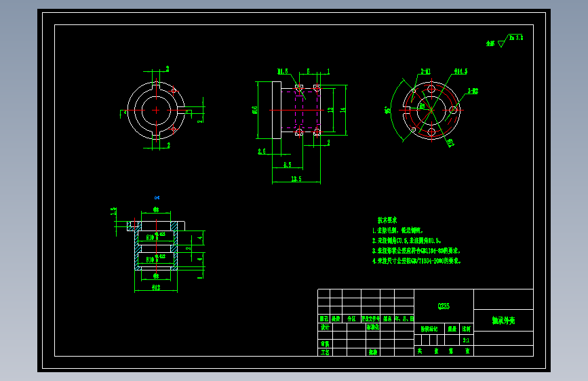Select the Φ14.5 diameter callout

pos(461,71)
